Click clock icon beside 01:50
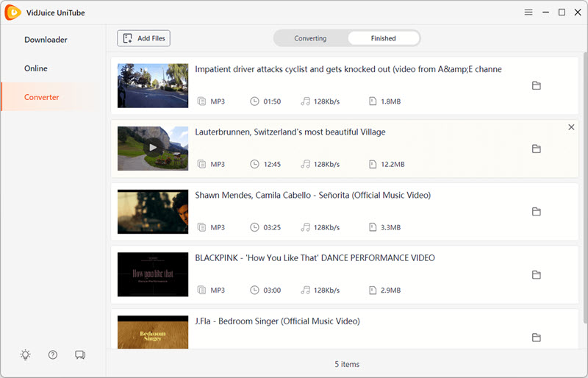Viewport: 588px width, 378px height. (254, 101)
